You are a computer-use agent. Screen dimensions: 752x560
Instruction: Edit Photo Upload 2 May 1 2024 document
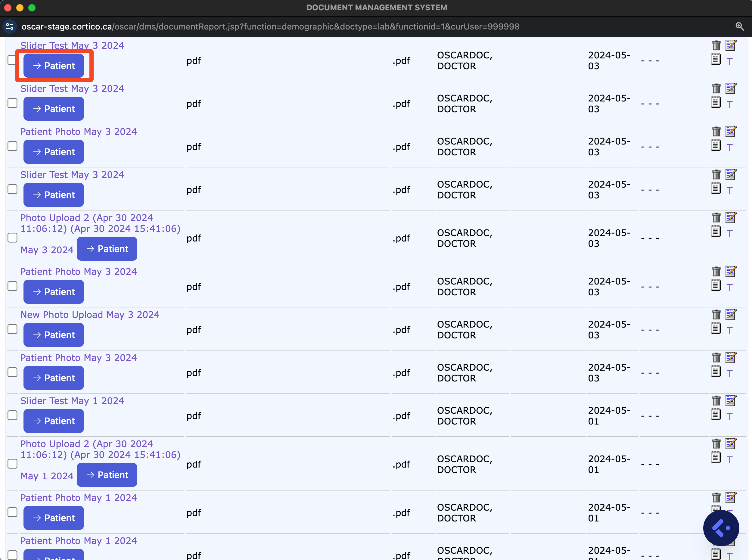(730, 444)
